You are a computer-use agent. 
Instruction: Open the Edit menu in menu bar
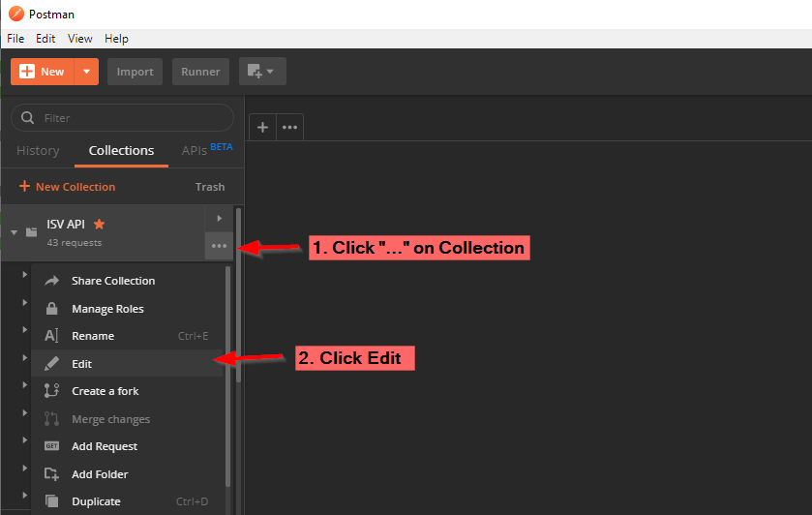(45, 39)
